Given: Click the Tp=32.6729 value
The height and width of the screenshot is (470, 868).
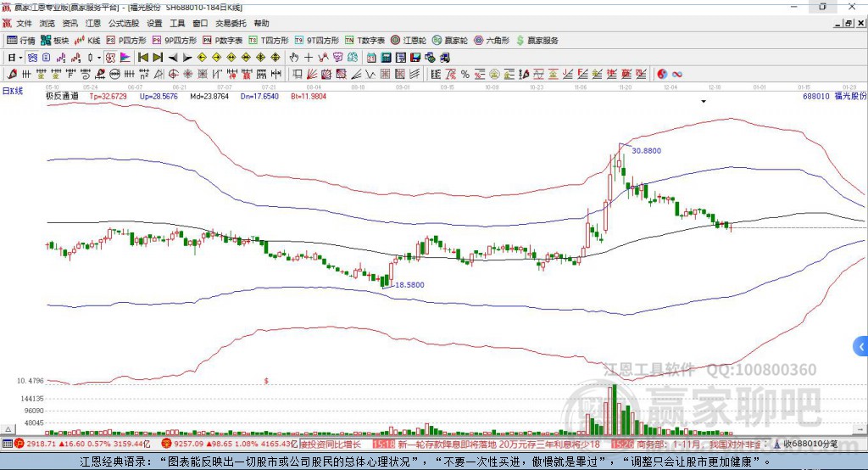Looking at the screenshot, I should click(x=108, y=96).
